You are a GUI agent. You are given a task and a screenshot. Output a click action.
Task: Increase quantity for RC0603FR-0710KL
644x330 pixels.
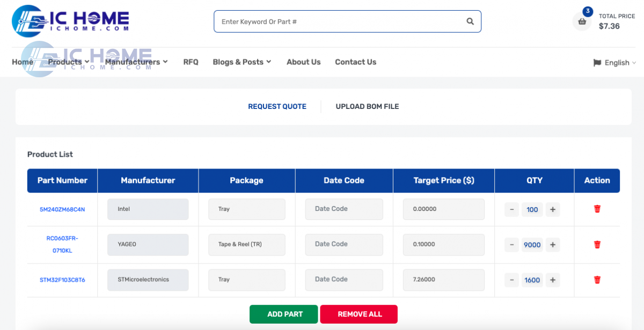click(x=553, y=245)
